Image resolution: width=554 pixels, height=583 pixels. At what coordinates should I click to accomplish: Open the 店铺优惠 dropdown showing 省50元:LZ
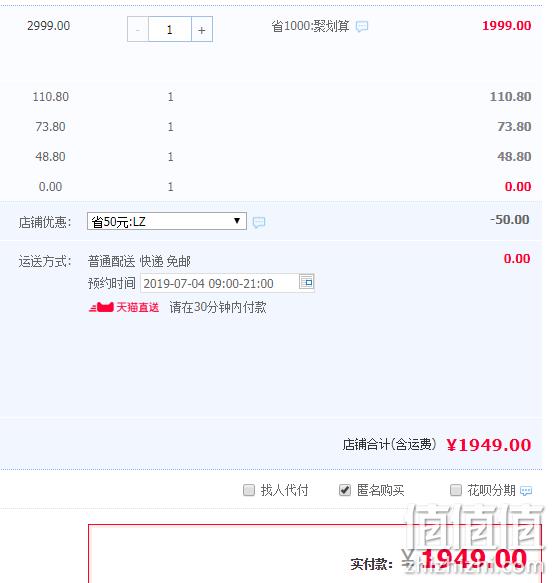167,221
